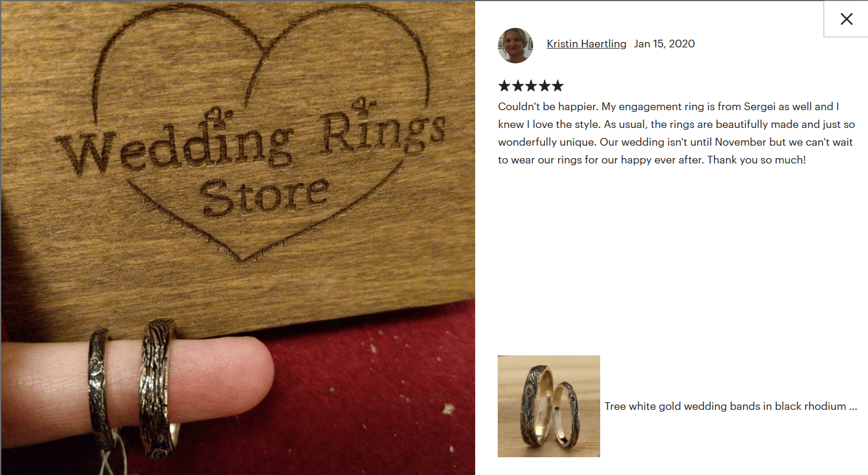Select the fifth rating star

pyautogui.click(x=558, y=86)
